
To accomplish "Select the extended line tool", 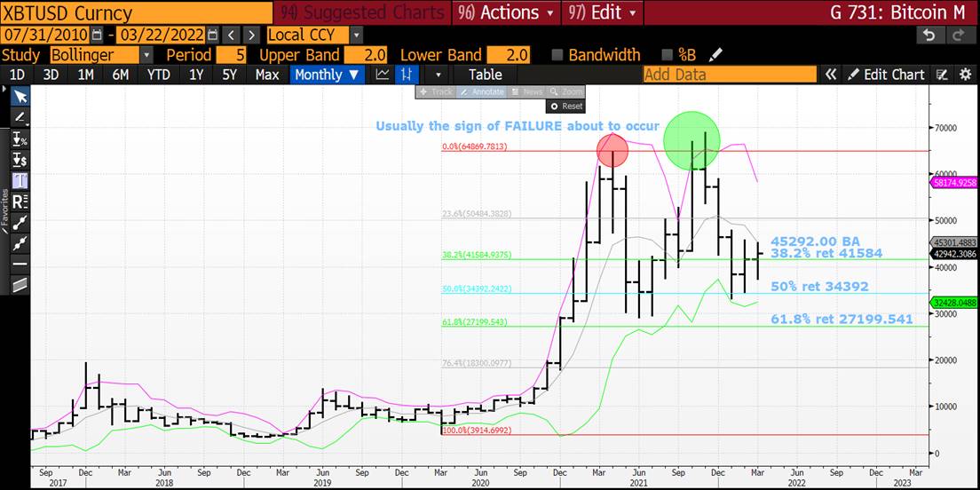I will click(x=20, y=242).
